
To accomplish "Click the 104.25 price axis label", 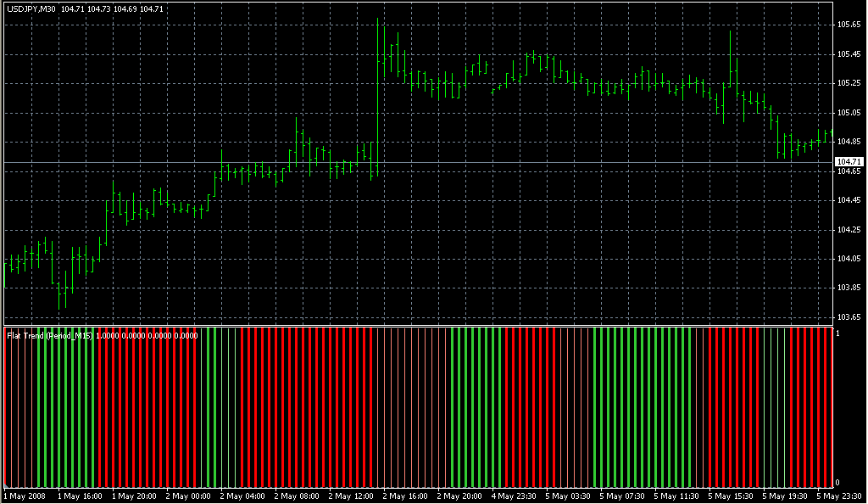I will point(849,229).
